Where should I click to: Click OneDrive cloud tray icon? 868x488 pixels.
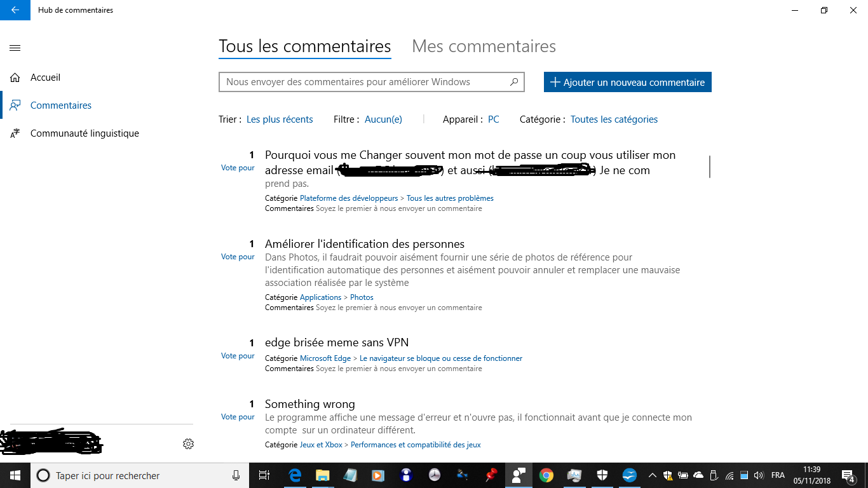(x=698, y=475)
